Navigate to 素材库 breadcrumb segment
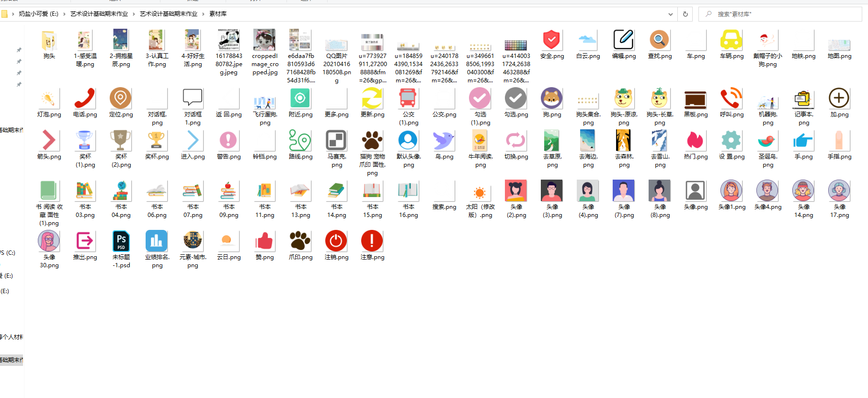This screenshot has width=868, height=398. 218,14
